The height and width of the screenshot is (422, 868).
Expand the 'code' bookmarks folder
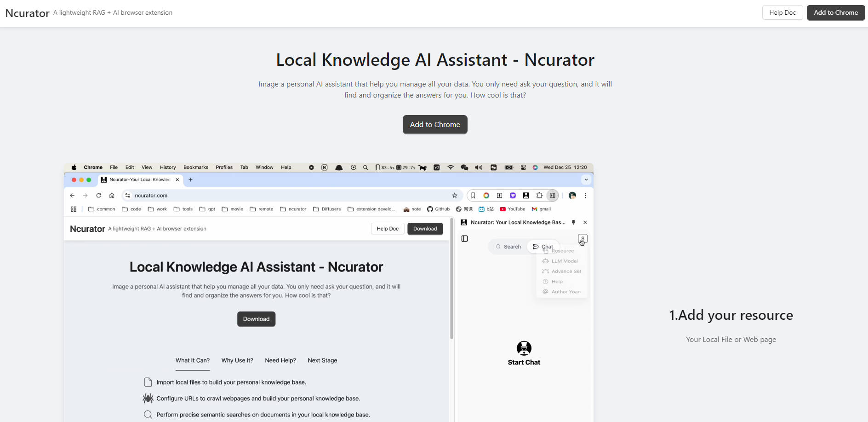point(131,209)
